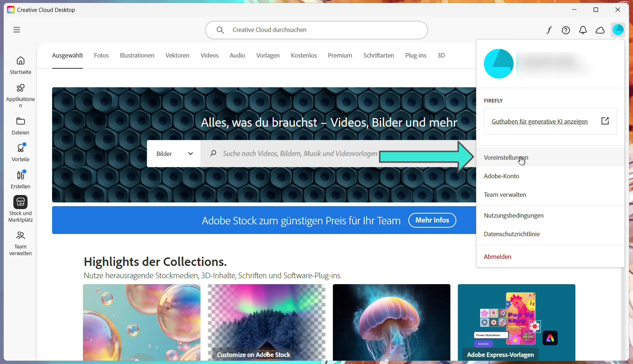Click the large profile picture in the menu
633x364 pixels.
coord(498,64)
